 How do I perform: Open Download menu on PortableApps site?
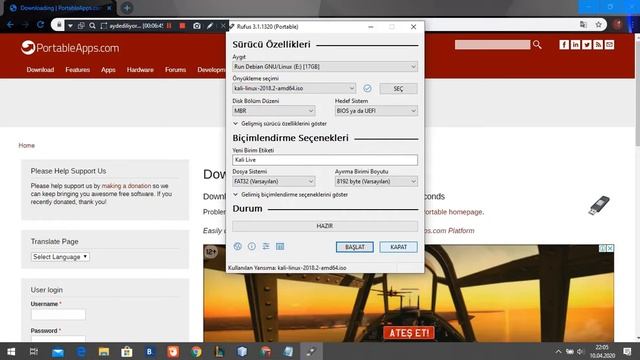click(x=40, y=70)
